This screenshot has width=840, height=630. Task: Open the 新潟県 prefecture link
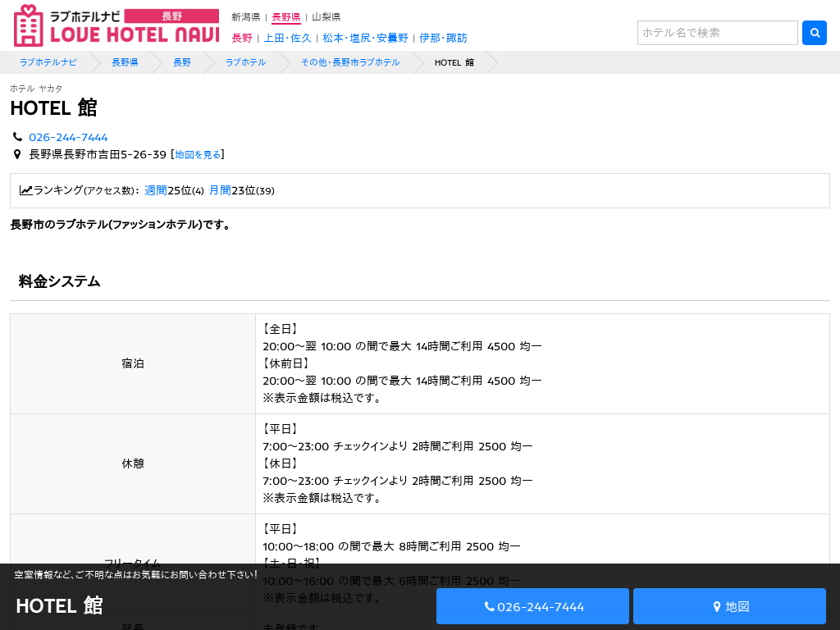click(x=246, y=17)
